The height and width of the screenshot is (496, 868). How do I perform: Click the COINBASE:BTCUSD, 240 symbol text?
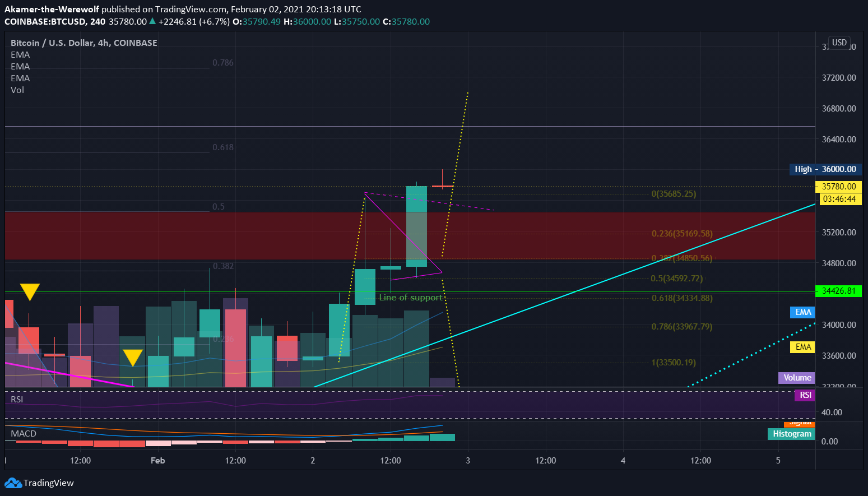pyautogui.click(x=55, y=21)
